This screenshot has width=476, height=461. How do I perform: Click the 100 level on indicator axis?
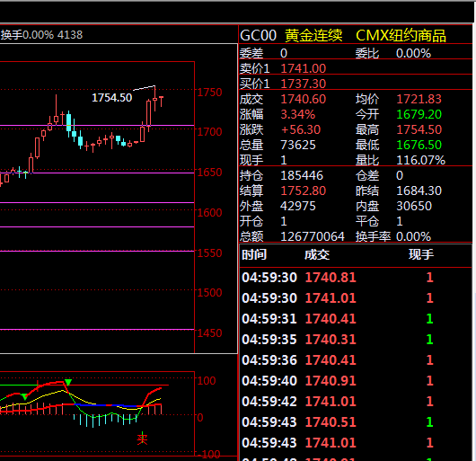pyautogui.click(x=207, y=380)
